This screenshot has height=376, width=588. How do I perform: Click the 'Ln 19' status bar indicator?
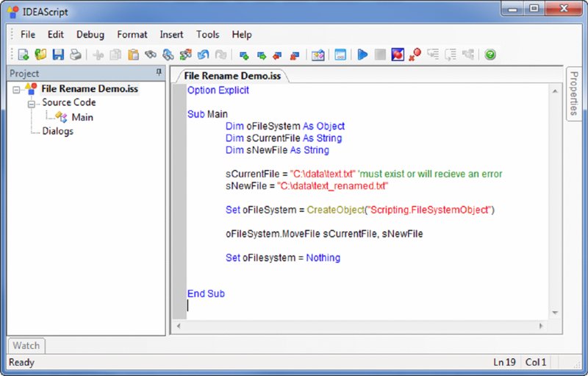[x=504, y=362]
